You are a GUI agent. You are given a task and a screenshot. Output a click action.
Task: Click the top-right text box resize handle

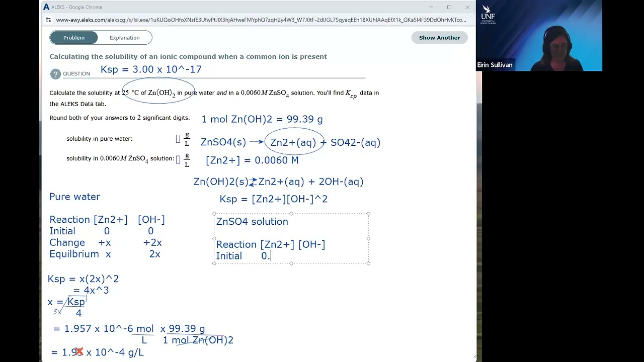368,214
